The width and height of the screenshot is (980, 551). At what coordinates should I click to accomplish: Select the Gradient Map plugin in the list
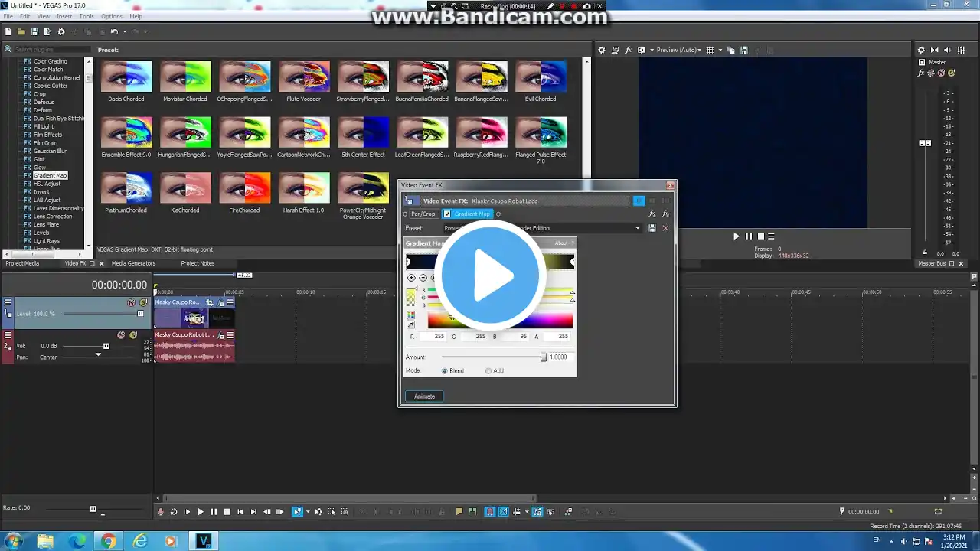[x=51, y=176]
